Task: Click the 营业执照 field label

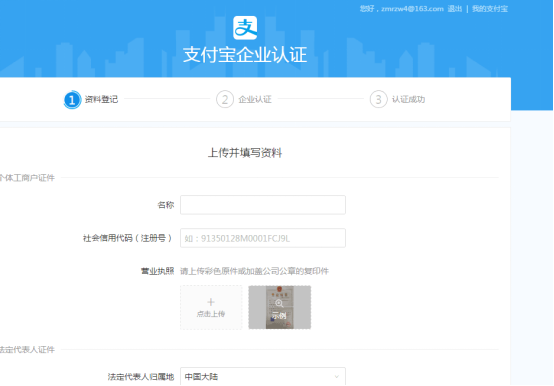Action: (158, 271)
